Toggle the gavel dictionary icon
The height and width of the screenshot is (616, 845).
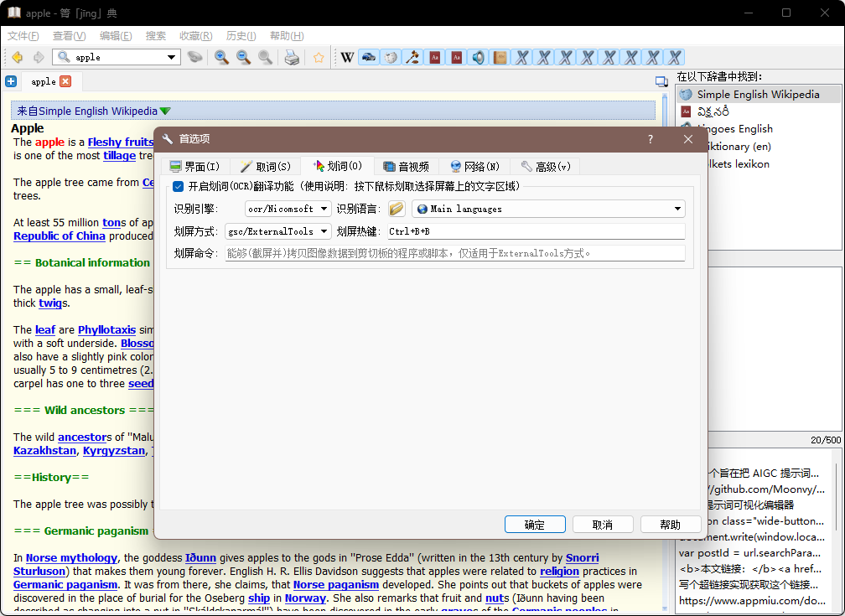pos(412,57)
